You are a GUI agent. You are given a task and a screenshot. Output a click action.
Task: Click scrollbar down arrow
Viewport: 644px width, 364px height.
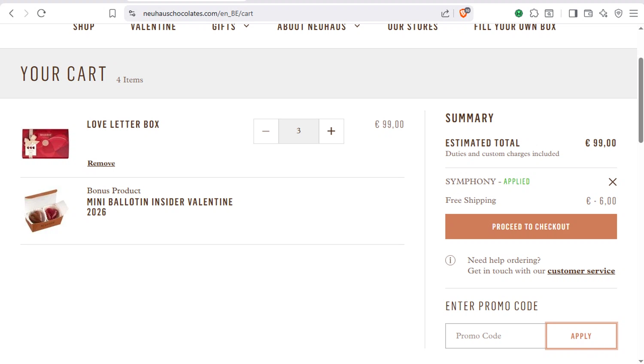641,361
